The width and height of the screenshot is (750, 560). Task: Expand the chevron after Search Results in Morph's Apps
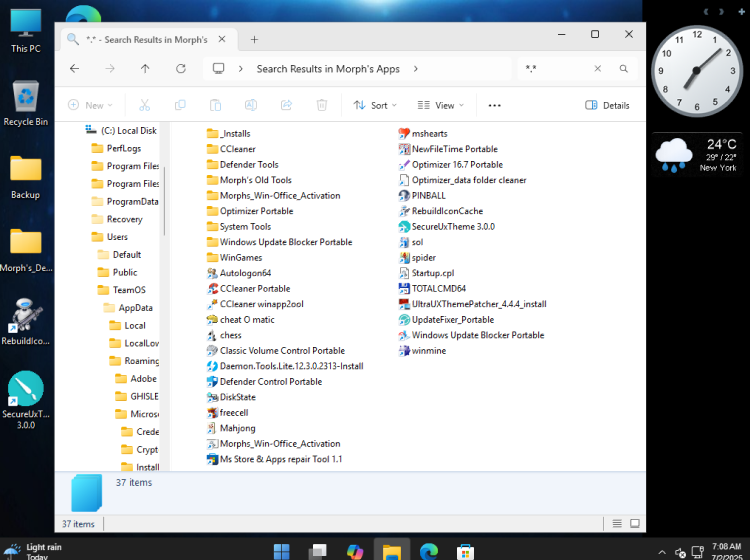pos(415,69)
